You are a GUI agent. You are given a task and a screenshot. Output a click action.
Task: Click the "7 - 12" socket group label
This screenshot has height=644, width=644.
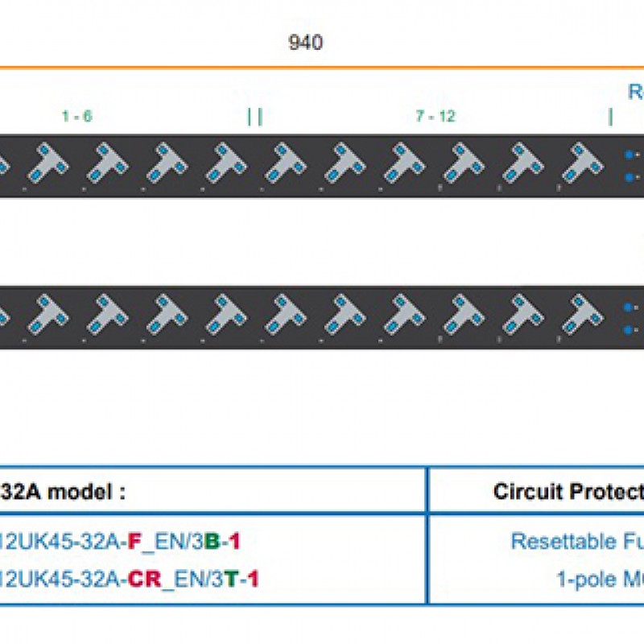coord(435,116)
